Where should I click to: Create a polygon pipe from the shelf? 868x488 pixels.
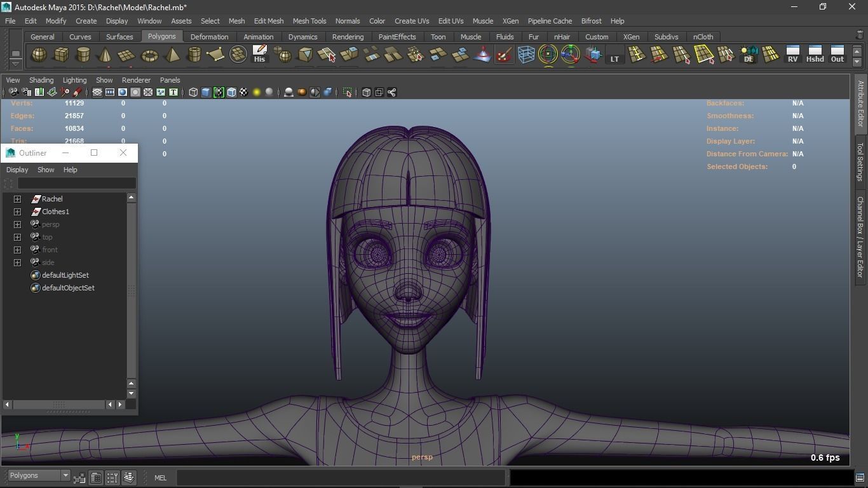pyautogui.click(x=194, y=55)
